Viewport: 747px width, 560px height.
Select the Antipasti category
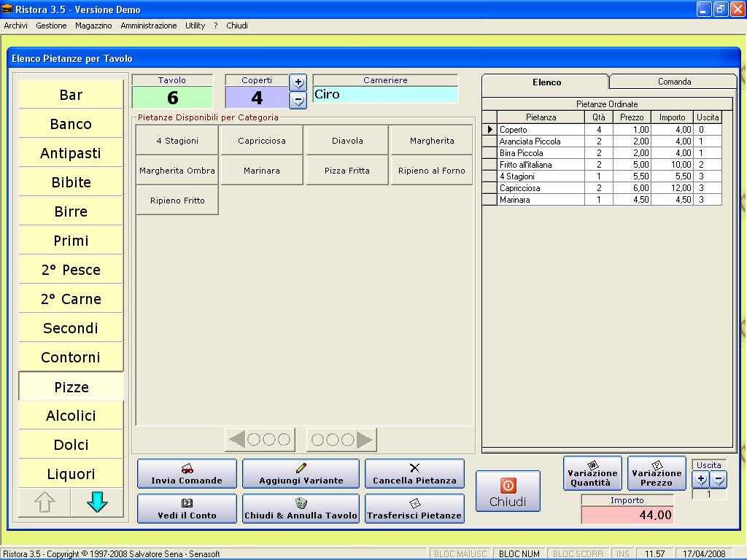71,153
